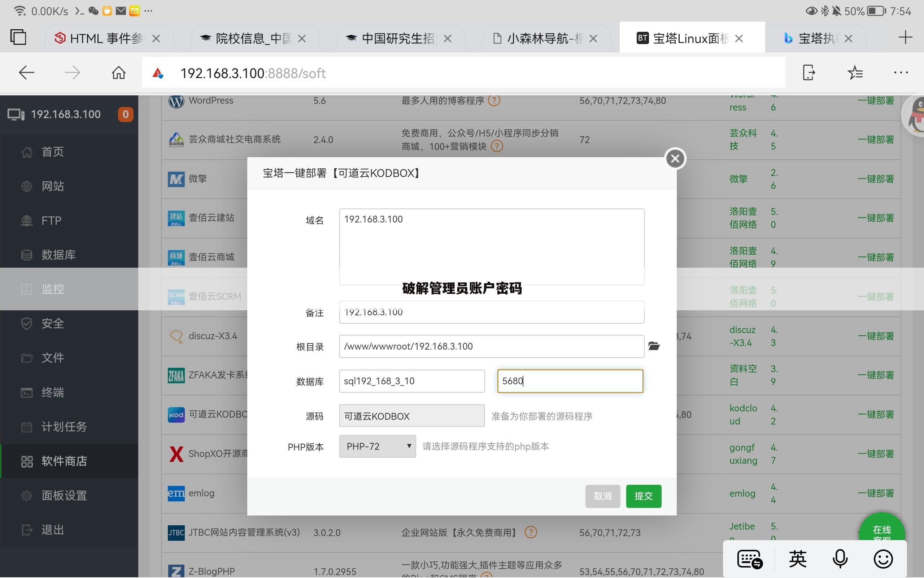Toggle the 英 input language button
This screenshot has width=924, height=578.
798,559
